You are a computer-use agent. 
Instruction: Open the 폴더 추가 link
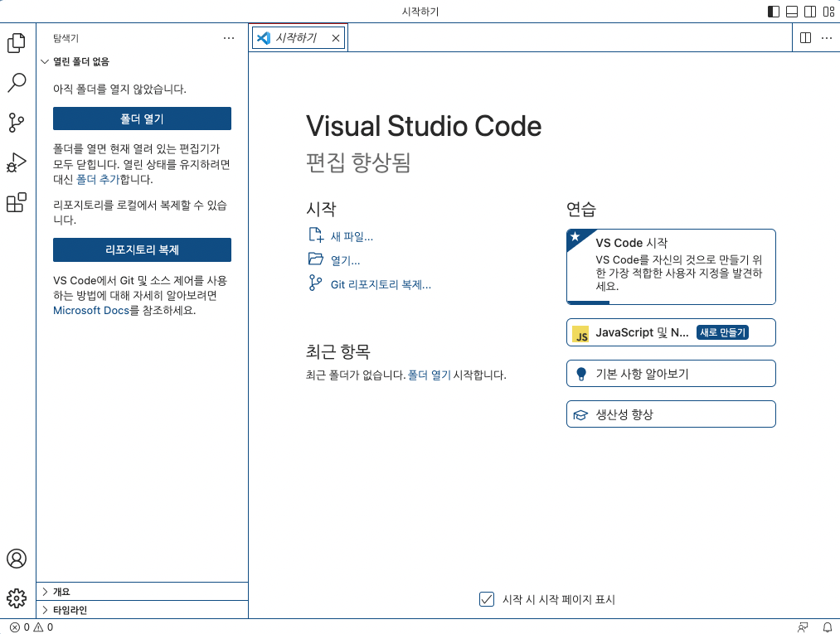coord(98,179)
